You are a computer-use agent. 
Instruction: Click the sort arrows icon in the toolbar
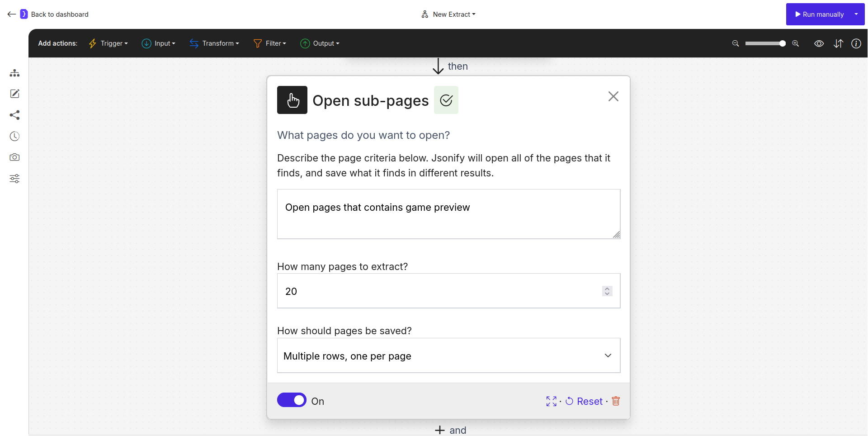(x=839, y=43)
